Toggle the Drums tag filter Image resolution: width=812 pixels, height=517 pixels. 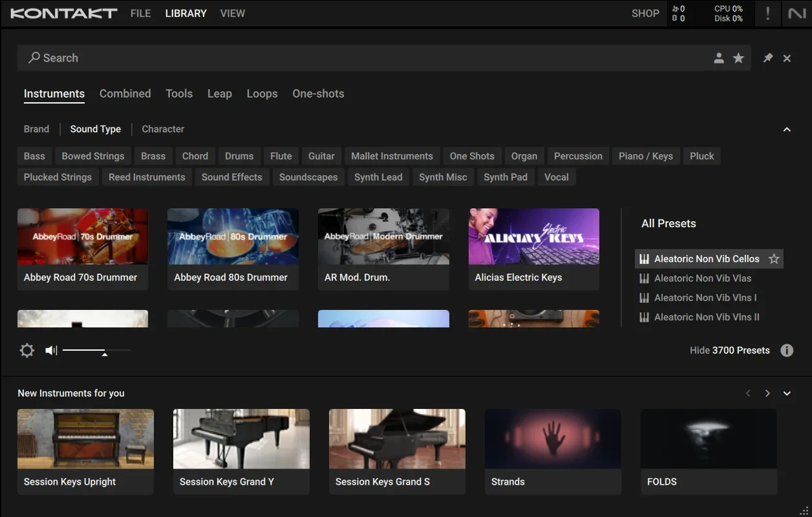pyautogui.click(x=239, y=157)
